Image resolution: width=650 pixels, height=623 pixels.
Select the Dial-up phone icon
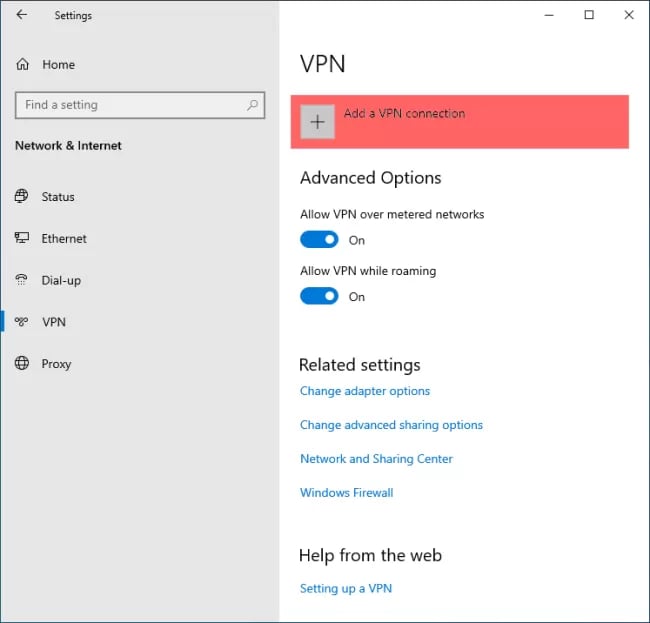click(x=21, y=280)
